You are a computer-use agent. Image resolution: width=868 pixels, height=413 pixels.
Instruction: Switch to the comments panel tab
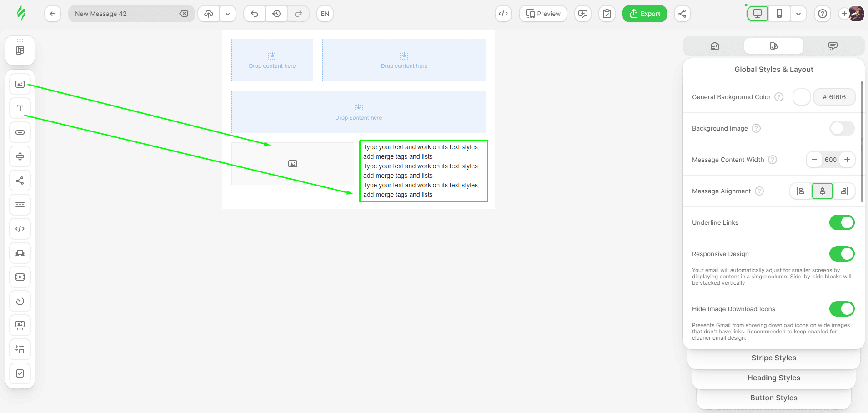[833, 46]
